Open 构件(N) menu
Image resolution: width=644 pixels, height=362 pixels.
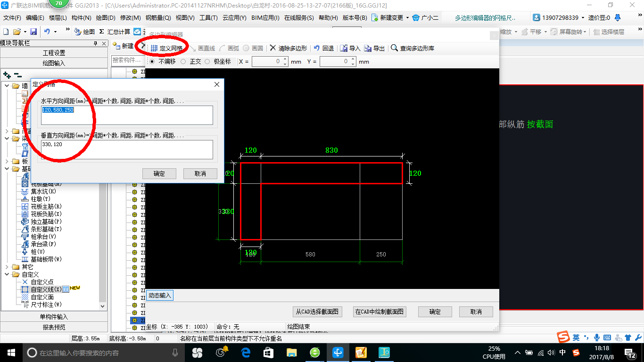(81, 17)
